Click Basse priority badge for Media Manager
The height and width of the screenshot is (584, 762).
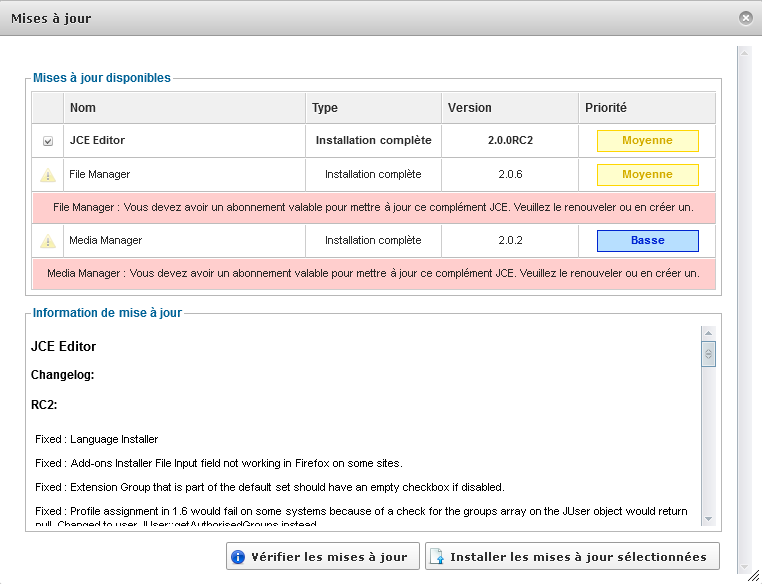(647, 241)
